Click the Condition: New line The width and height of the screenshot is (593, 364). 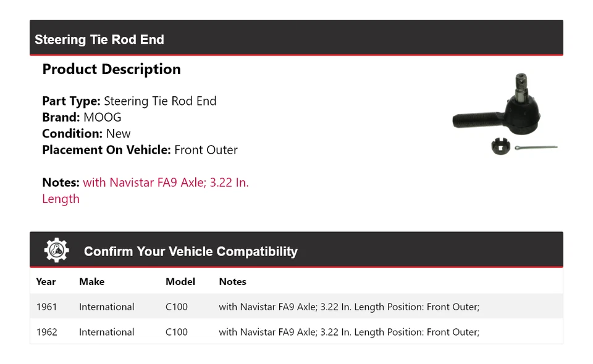(x=86, y=134)
